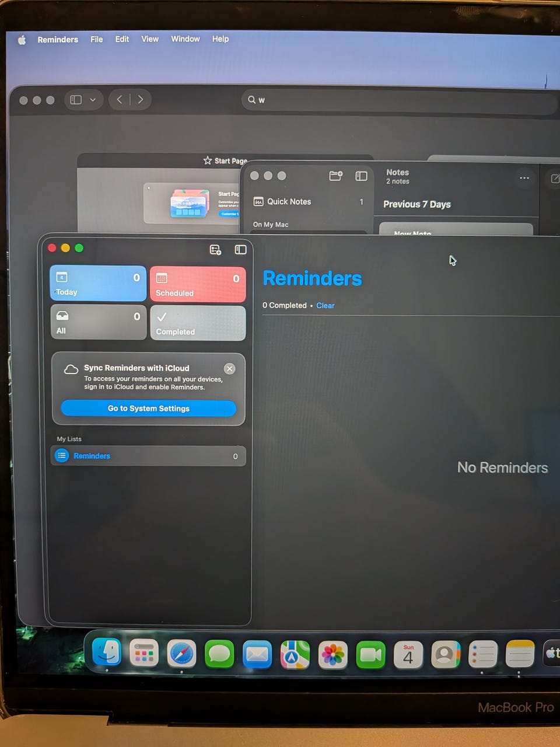
Task: Select Reminders list under My Lists
Action: tap(148, 456)
